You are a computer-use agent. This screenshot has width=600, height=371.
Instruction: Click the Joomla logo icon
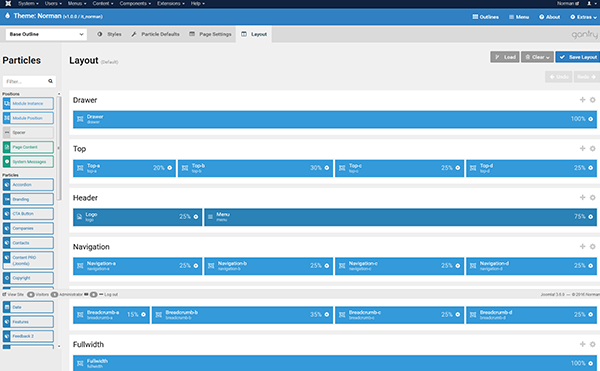(8, 3)
